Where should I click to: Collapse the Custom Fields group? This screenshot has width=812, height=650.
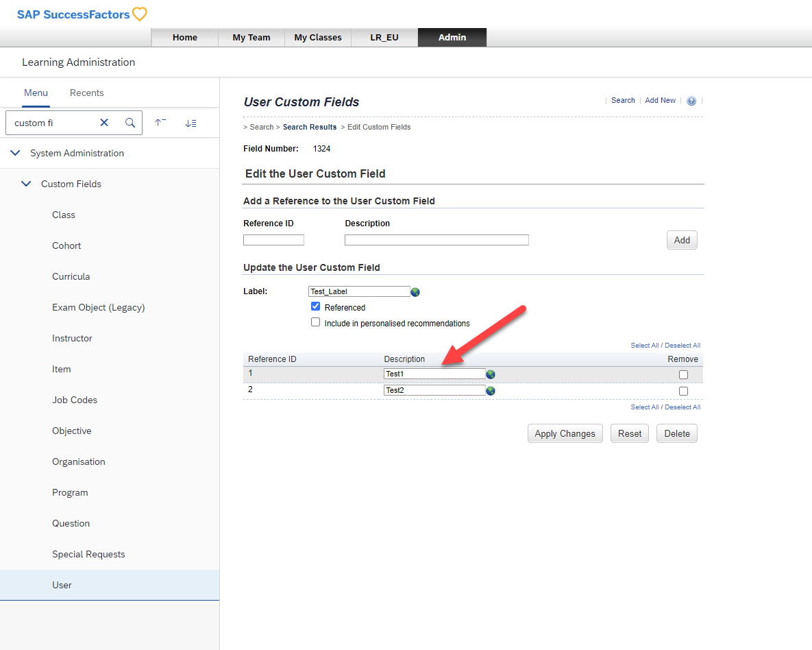point(26,184)
